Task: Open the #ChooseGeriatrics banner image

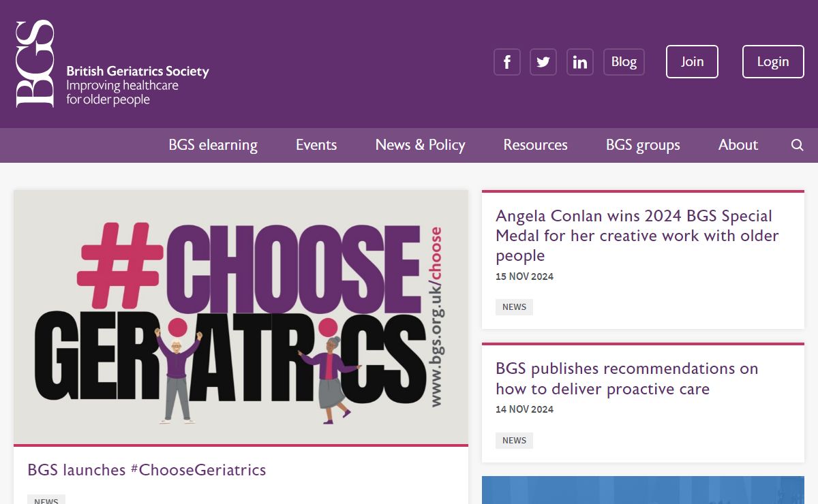Action: 241,317
